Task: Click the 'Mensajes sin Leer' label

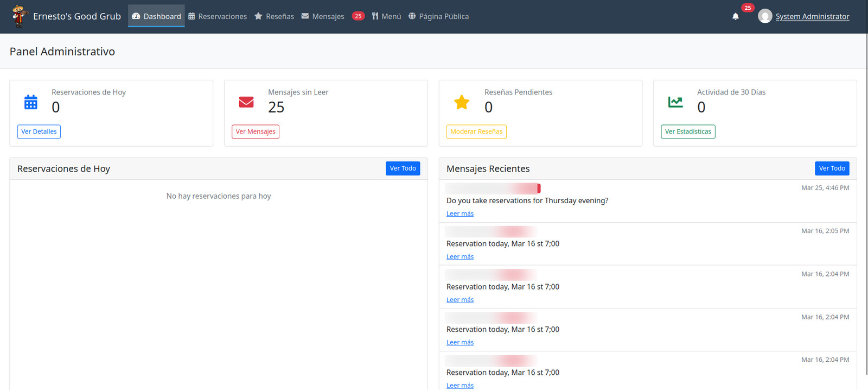Action: tap(298, 92)
